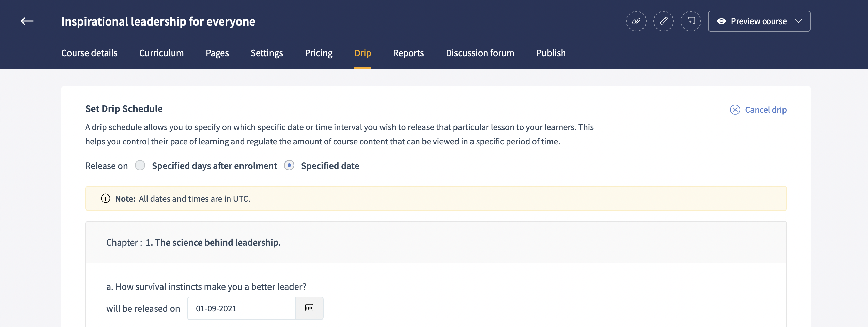This screenshot has width=868, height=327.
Task: Click the Cancel drip link
Action: [765, 110]
